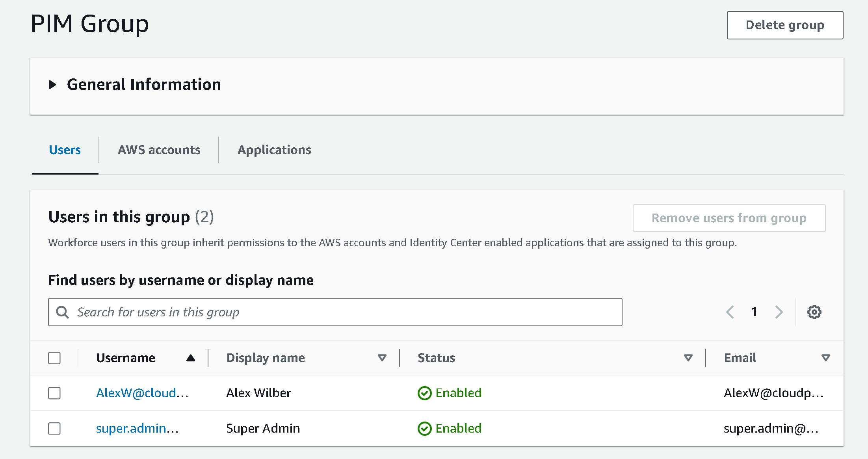Open the AlexW@cloud... username link

tap(142, 393)
